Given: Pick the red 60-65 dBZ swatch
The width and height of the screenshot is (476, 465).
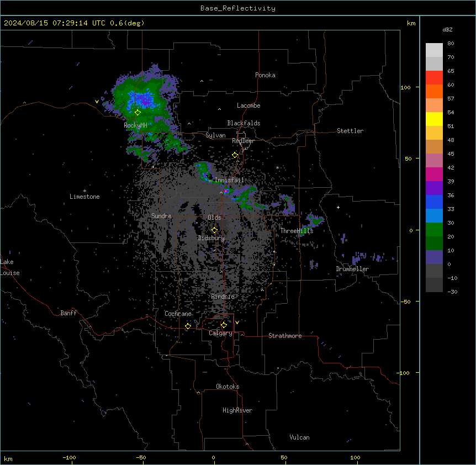Looking at the screenshot, I should [x=434, y=78].
